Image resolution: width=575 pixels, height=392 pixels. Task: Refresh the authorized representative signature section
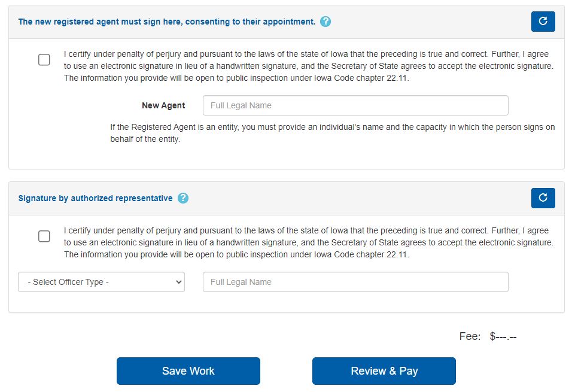(x=543, y=198)
